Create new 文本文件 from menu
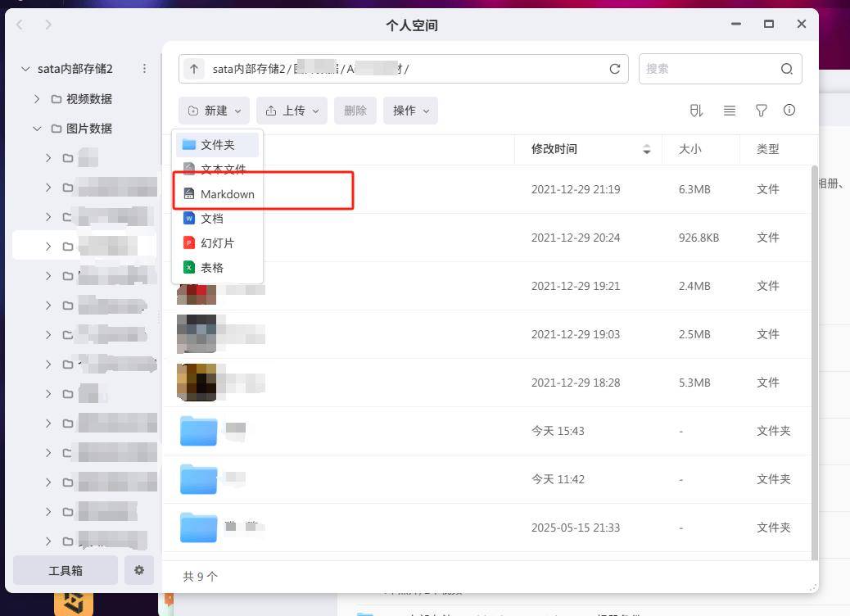 click(x=217, y=170)
